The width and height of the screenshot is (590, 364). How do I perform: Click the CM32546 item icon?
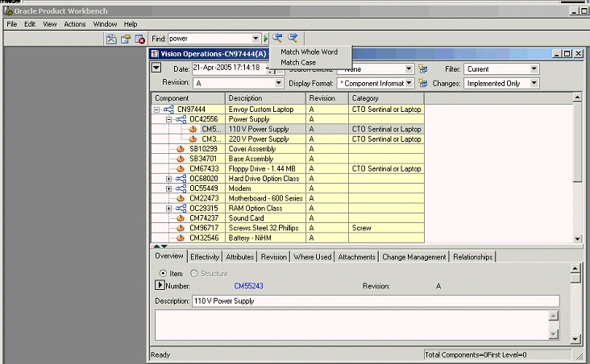click(x=181, y=238)
